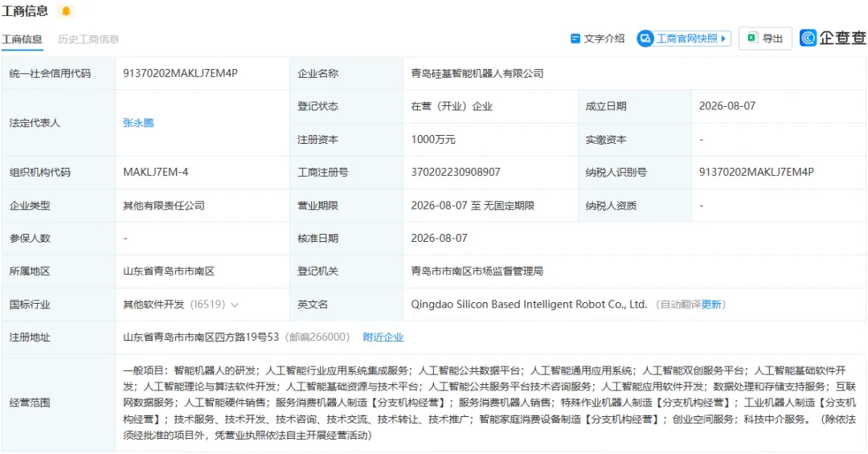Select company name 青岛硅基智能机器人有限公司
The width and height of the screenshot is (868, 454).
click(477, 74)
